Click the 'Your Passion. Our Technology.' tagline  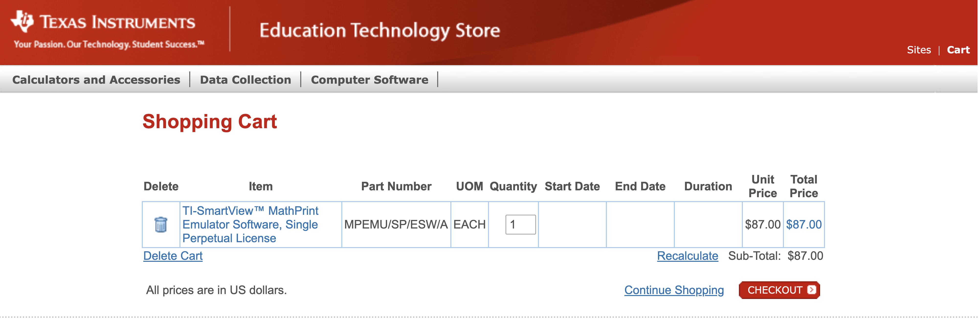coord(109,45)
